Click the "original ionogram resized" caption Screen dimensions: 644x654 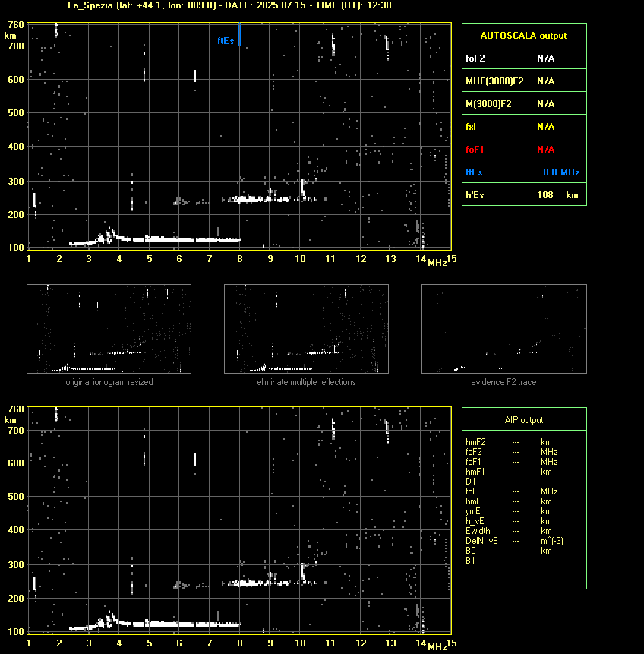[109, 382]
